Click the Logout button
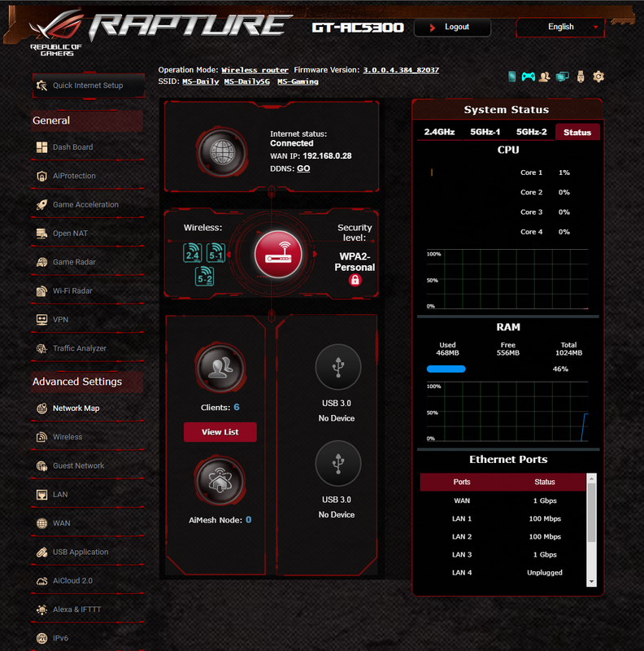 click(x=452, y=28)
